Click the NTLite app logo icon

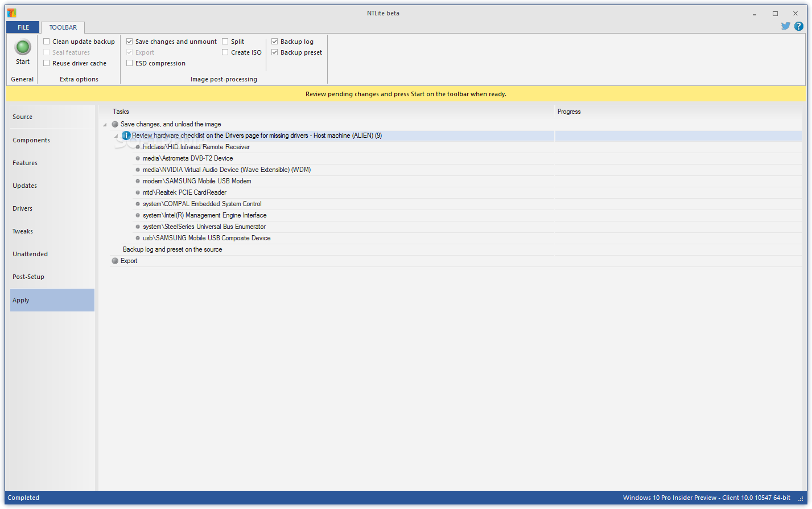point(11,13)
